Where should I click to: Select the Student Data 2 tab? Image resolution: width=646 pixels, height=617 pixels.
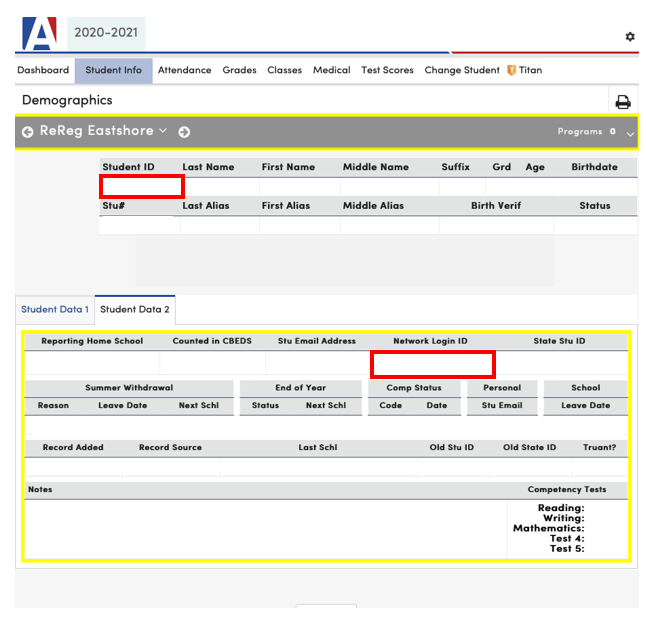(x=135, y=310)
